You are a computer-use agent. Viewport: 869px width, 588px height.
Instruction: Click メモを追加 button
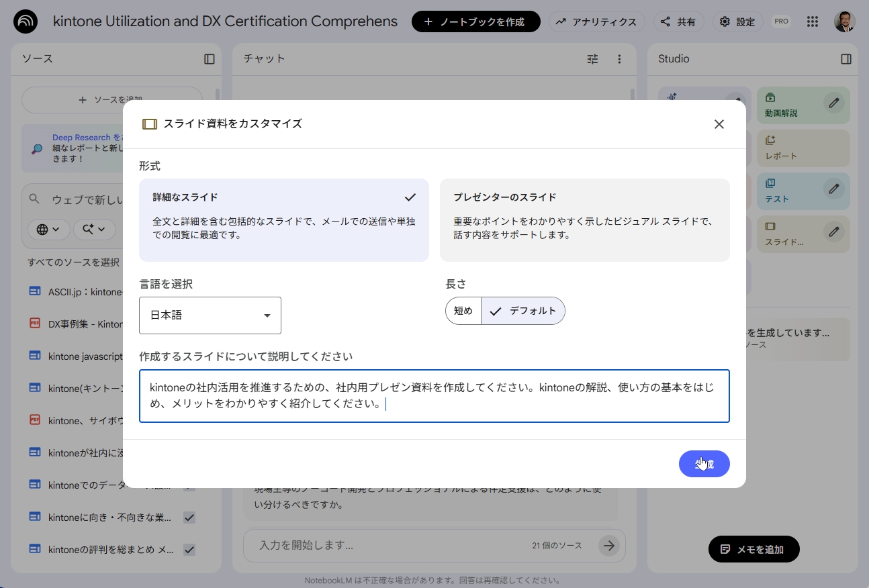tap(754, 549)
